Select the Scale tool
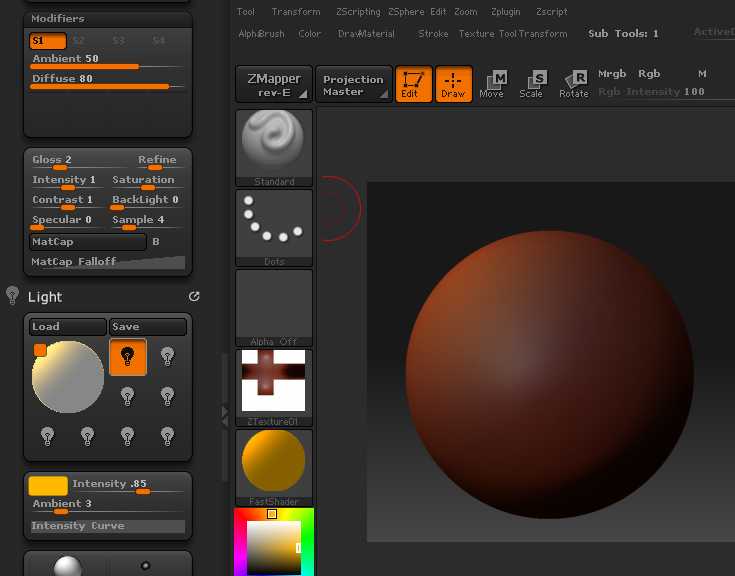 (x=531, y=84)
